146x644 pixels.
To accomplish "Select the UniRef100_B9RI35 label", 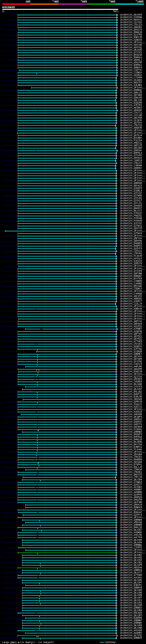I will 131,37.
